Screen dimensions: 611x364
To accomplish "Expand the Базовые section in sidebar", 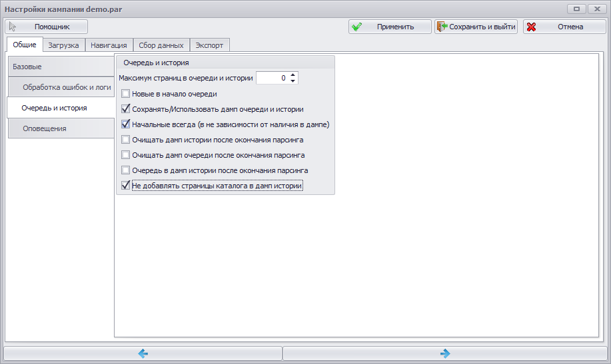I will 61,67.
